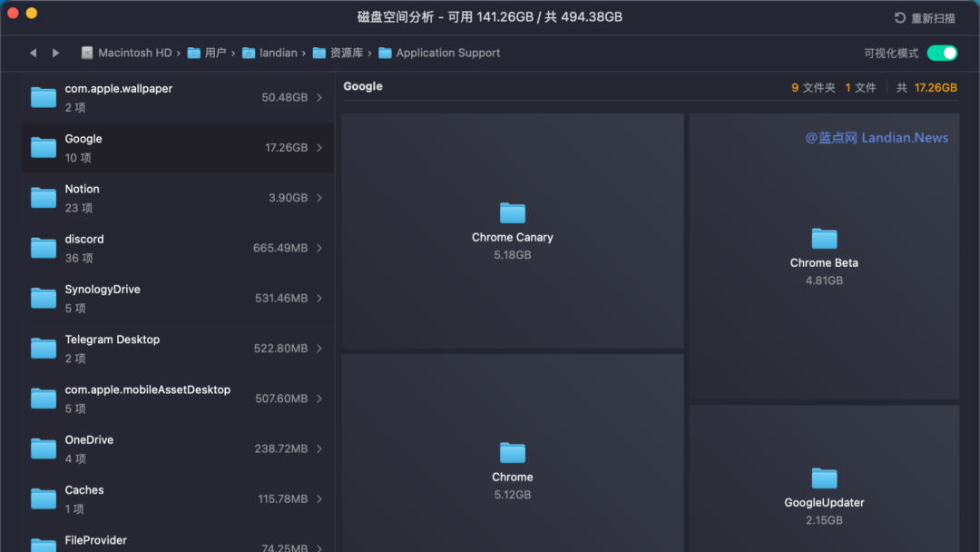Click the 重新扫描 rescan button
This screenshot has height=552, width=980.
tap(925, 18)
